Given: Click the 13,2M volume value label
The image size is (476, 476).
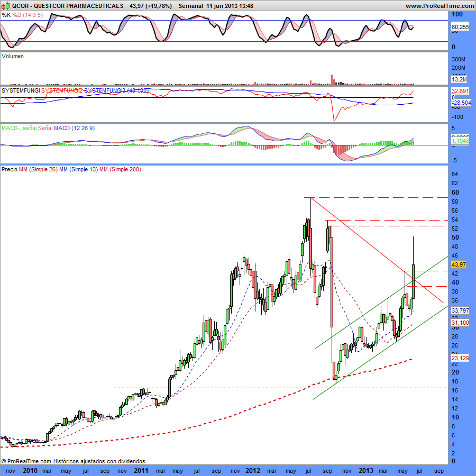Looking at the screenshot, I should [x=459, y=79].
